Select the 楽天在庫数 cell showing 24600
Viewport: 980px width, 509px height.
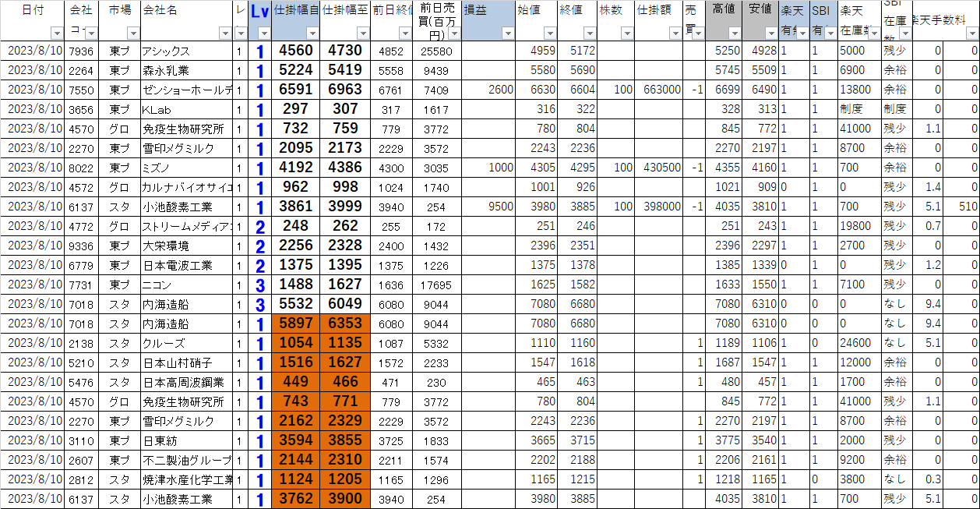[x=859, y=343]
